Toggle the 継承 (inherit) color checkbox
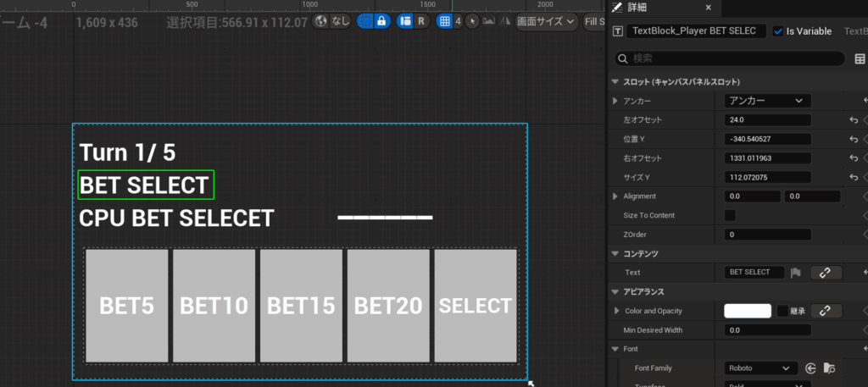Image resolution: width=868 pixels, height=387 pixels. click(782, 311)
